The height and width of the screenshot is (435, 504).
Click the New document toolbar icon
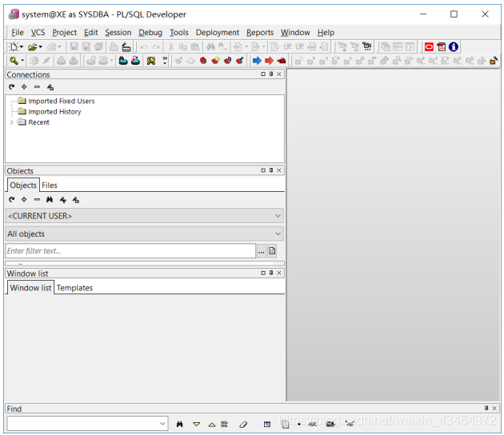click(14, 47)
